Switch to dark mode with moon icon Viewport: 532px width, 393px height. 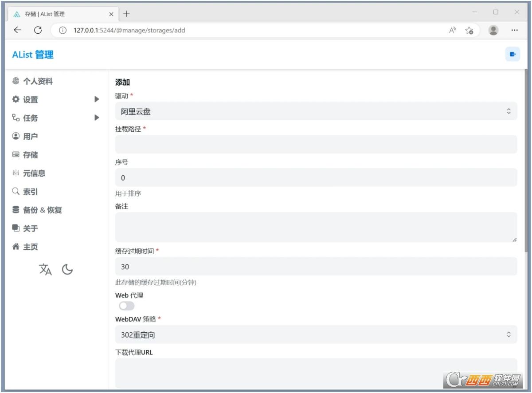(x=67, y=269)
